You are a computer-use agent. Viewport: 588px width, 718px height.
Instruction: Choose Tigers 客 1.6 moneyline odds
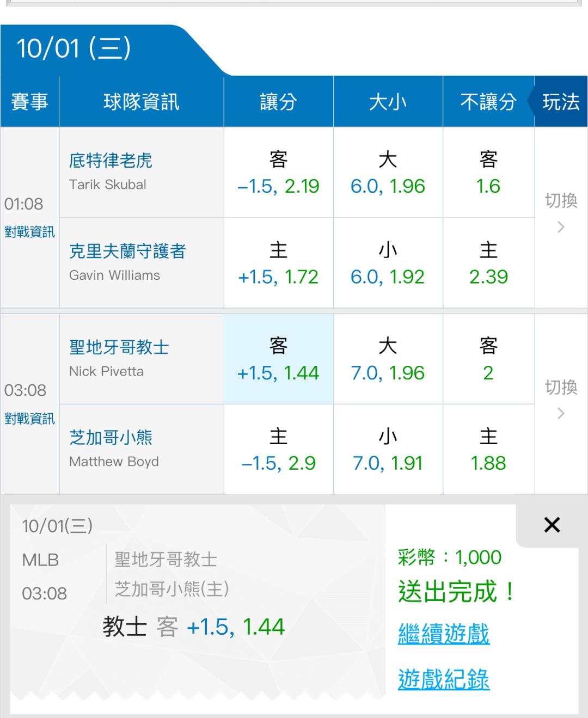tap(488, 173)
